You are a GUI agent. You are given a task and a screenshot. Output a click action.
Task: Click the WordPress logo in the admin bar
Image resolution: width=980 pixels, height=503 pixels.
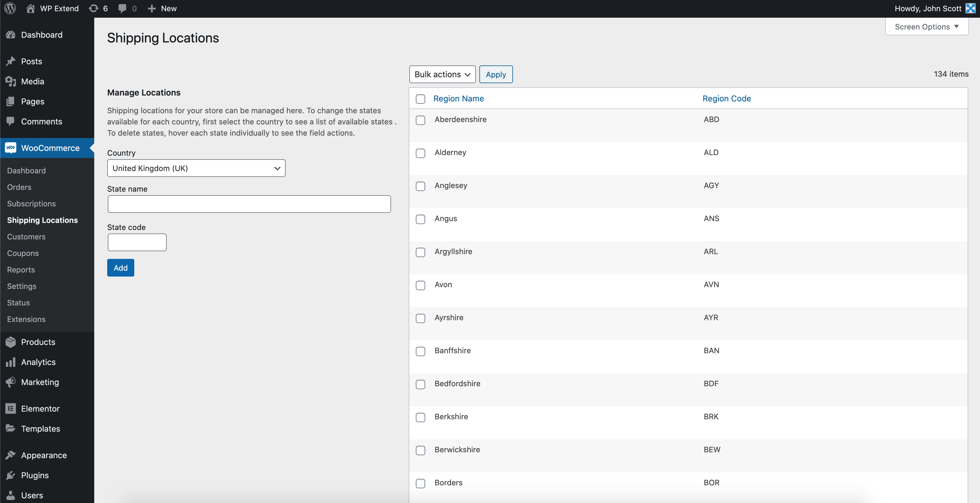coord(9,8)
